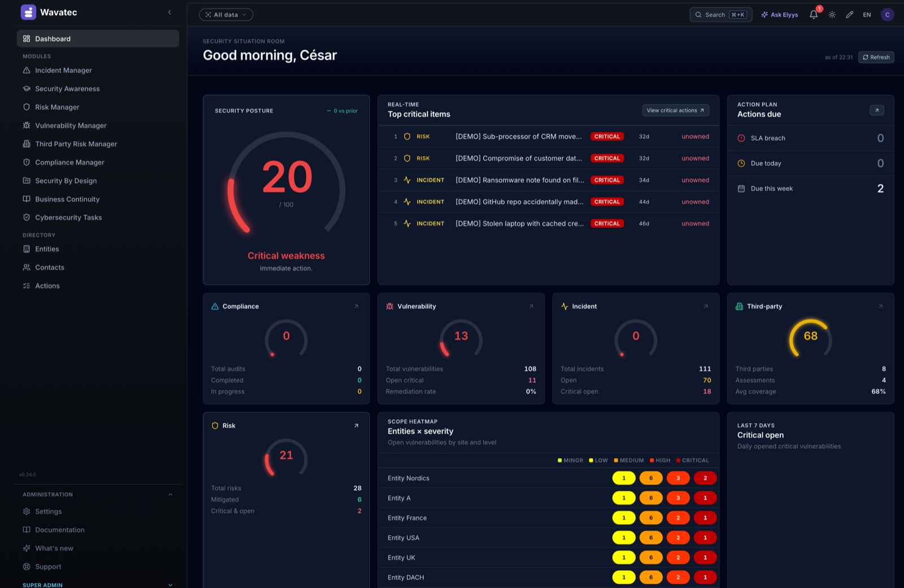Click View critical actions button
This screenshot has width=904, height=588.
(x=676, y=110)
